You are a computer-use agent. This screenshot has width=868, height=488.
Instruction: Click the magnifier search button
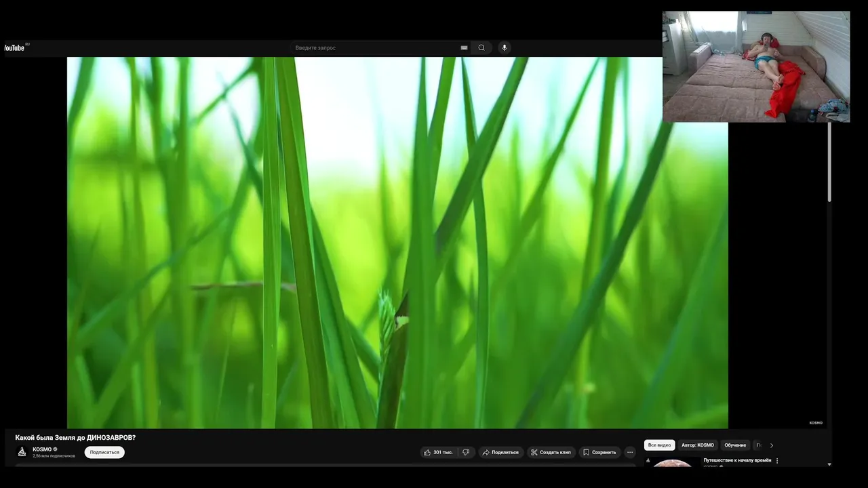pos(481,47)
